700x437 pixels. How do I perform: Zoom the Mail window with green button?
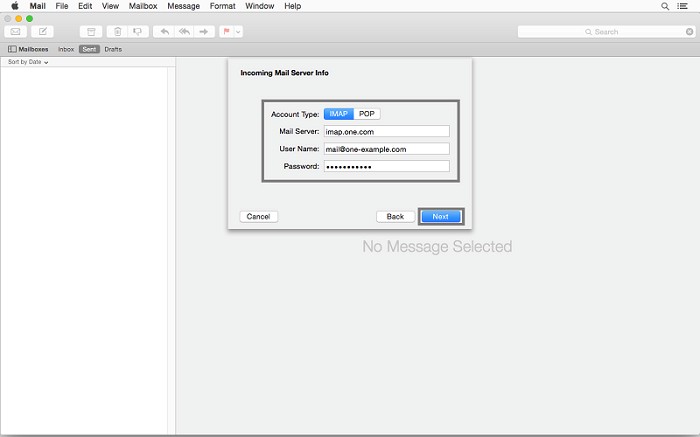(29, 18)
